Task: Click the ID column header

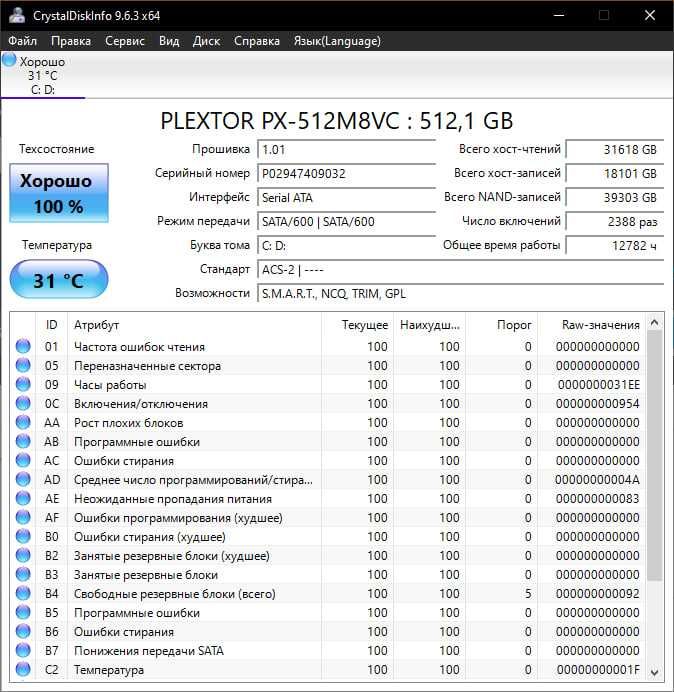Action: pyautogui.click(x=51, y=325)
